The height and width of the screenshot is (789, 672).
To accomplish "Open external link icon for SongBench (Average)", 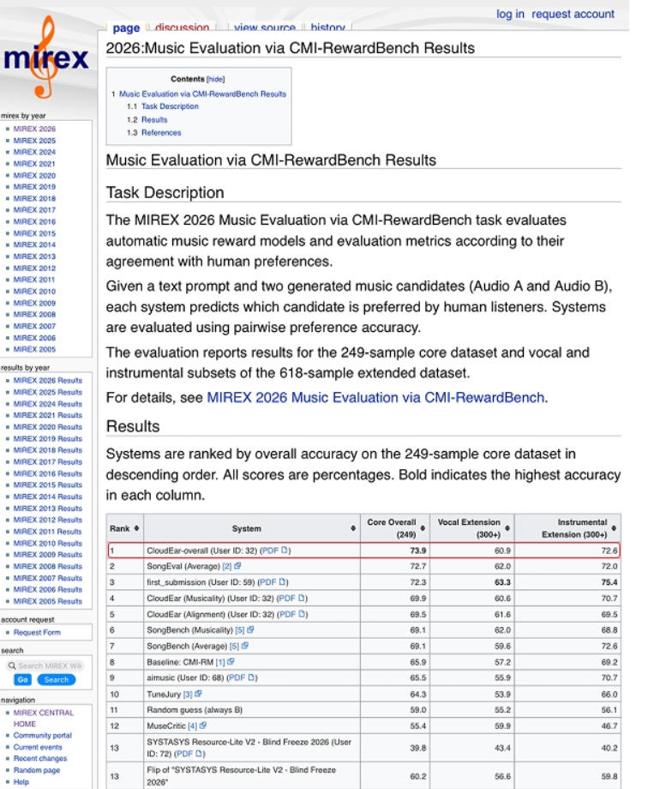I will 245,646.
